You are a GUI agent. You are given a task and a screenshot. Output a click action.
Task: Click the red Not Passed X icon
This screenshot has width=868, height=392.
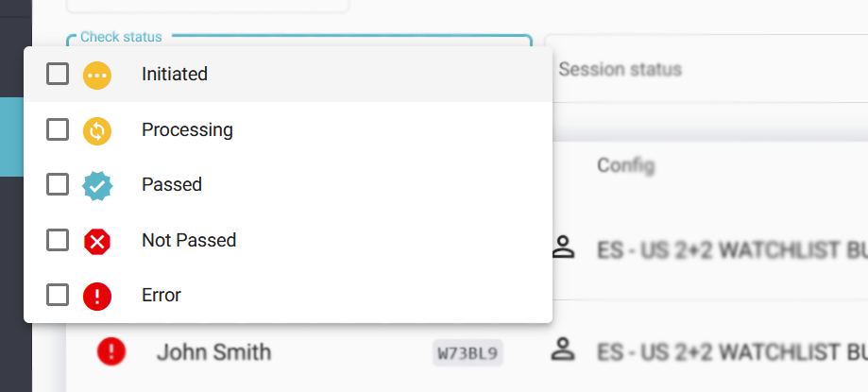coord(97,241)
